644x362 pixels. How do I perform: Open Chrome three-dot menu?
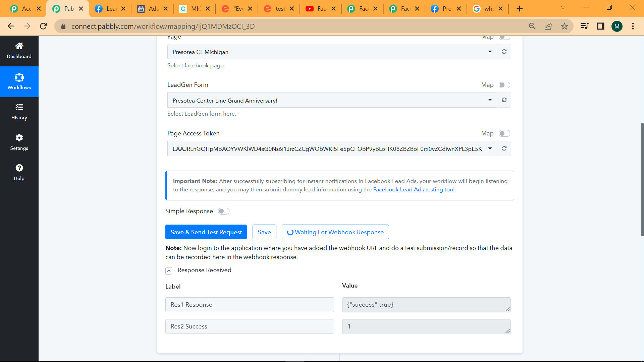(633, 26)
